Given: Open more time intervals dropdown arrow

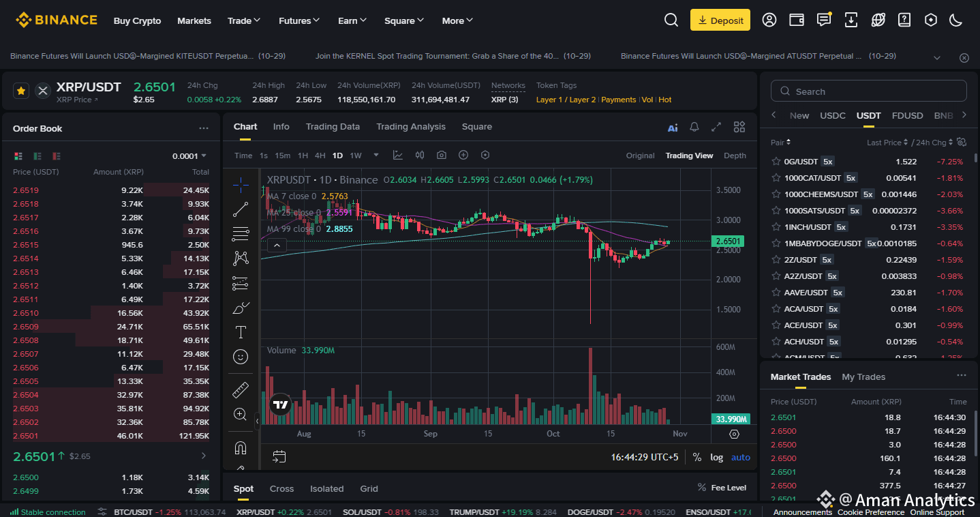Looking at the screenshot, I should pyautogui.click(x=376, y=156).
